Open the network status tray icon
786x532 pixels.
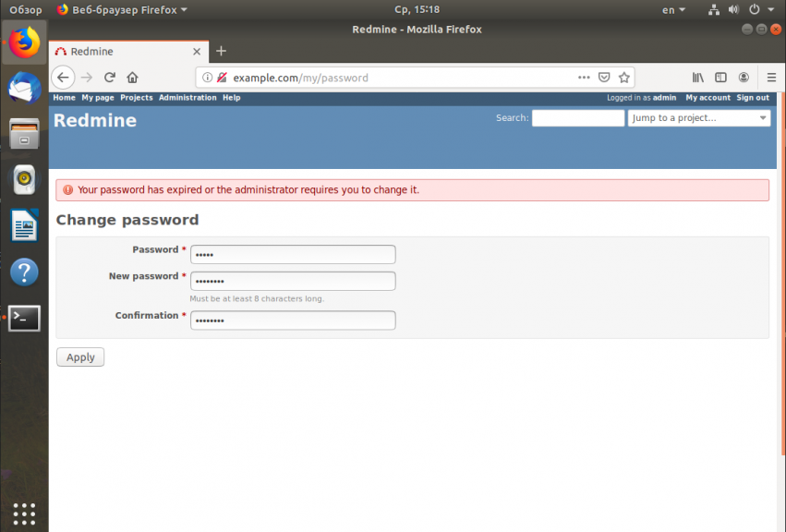[x=714, y=9]
